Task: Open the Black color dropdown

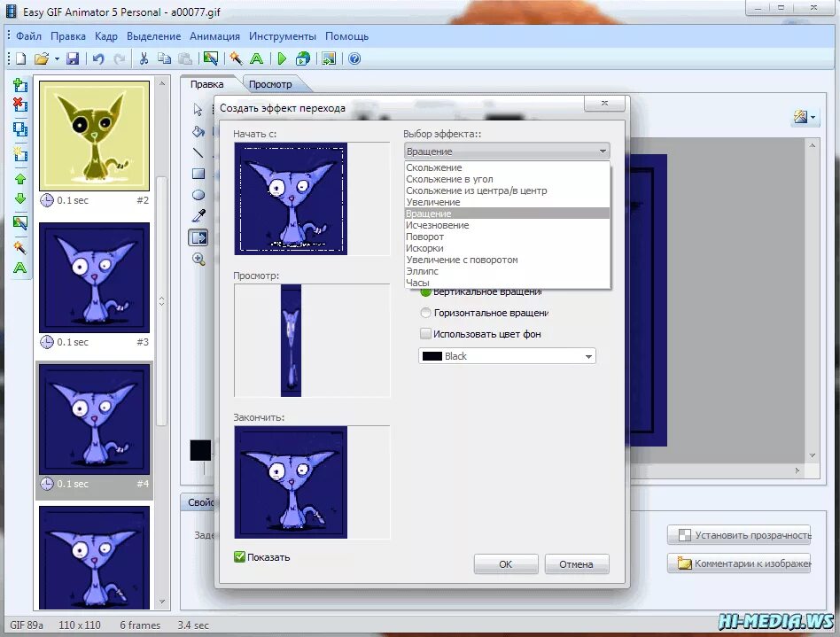Action: click(507, 356)
